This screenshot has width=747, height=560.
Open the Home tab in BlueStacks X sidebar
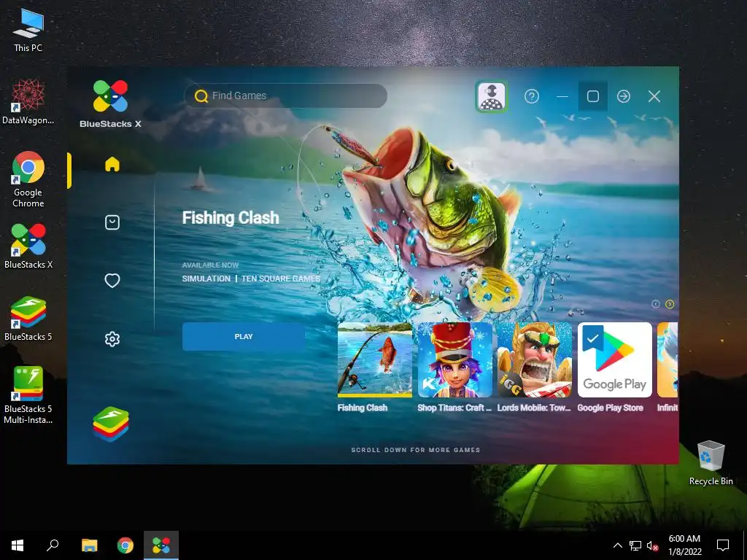click(x=112, y=164)
